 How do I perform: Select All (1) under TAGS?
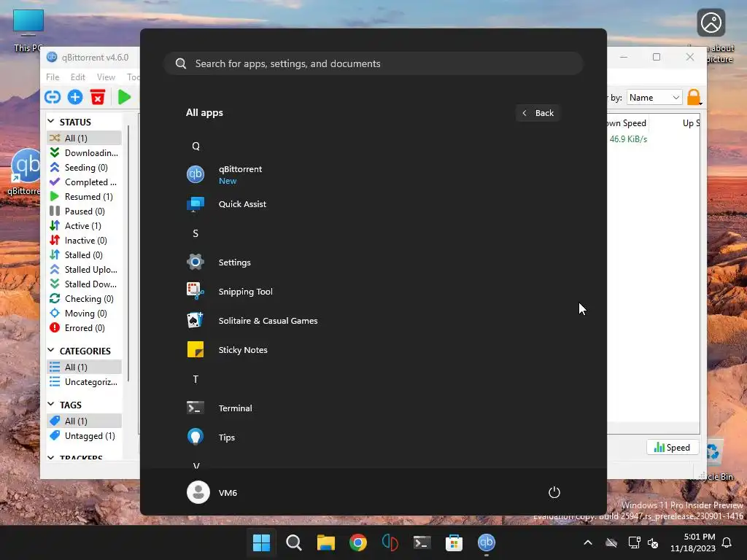point(85,421)
